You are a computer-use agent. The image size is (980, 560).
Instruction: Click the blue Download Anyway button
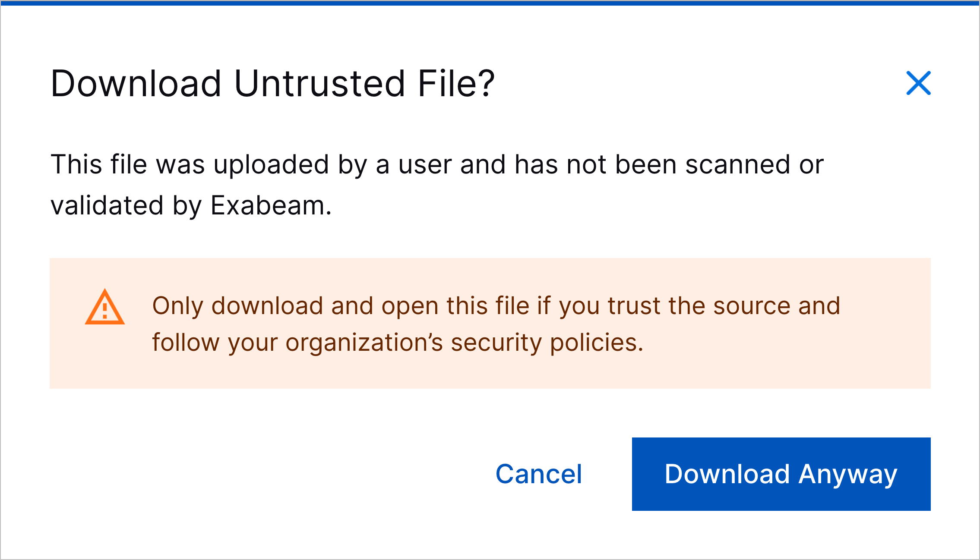pyautogui.click(x=782, y=475)
